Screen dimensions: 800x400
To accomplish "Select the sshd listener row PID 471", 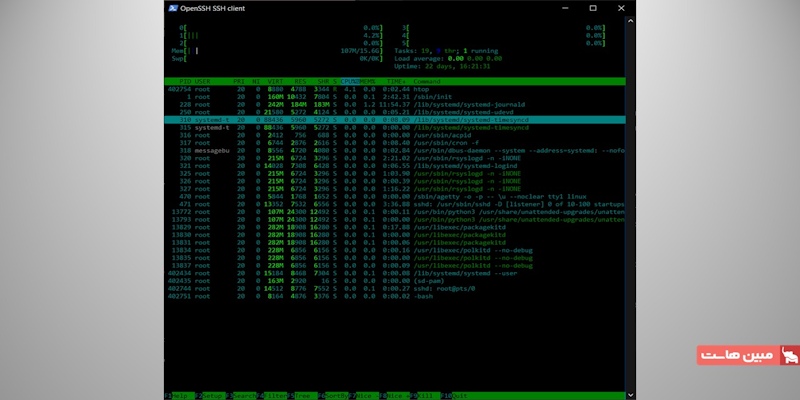I will point(395,204).
